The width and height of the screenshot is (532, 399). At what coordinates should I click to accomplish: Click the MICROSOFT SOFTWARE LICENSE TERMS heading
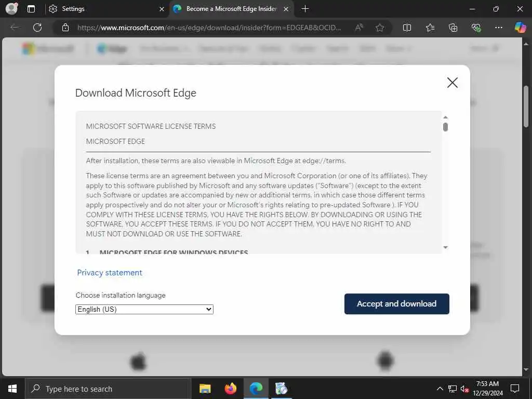click(x=151, y=126)
